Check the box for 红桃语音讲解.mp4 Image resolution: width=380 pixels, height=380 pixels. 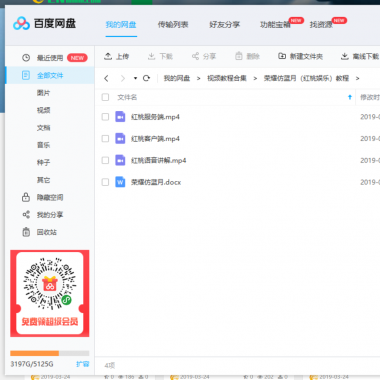pyautogui.click(x=105, y=160)
